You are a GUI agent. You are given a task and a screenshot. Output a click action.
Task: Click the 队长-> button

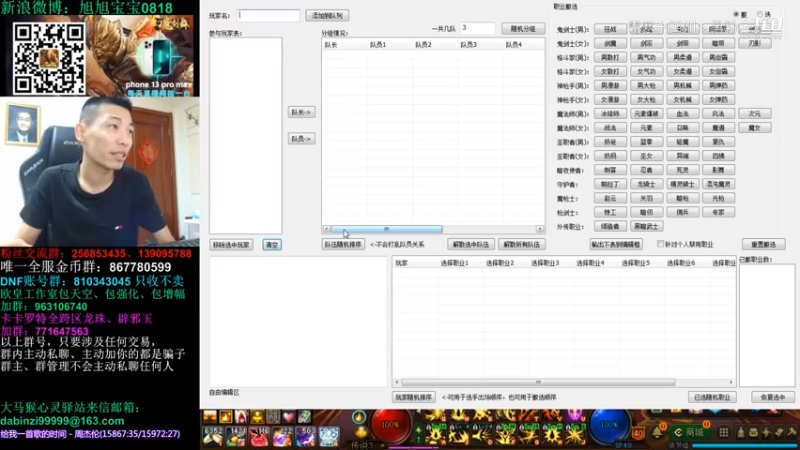coord(301,112)
